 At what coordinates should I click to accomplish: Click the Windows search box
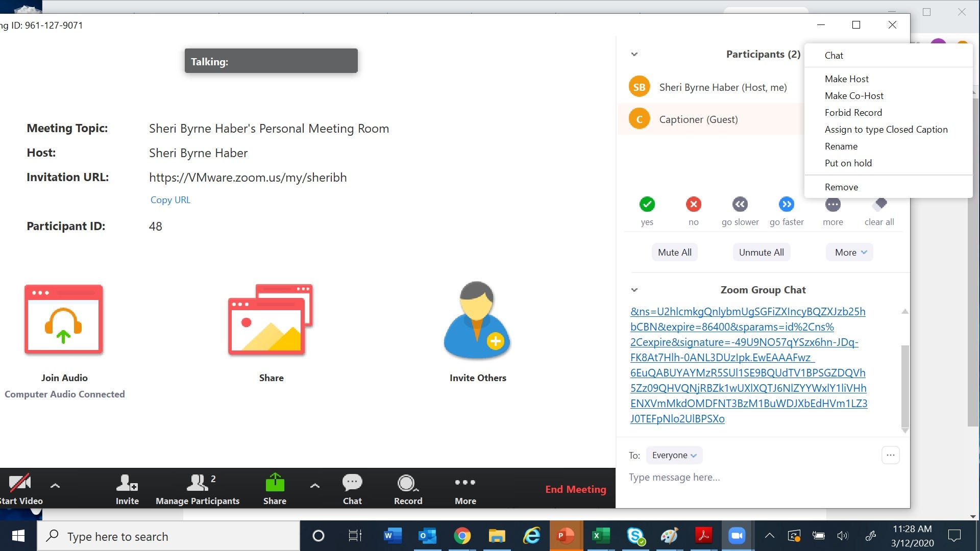(x=168, y=536)
